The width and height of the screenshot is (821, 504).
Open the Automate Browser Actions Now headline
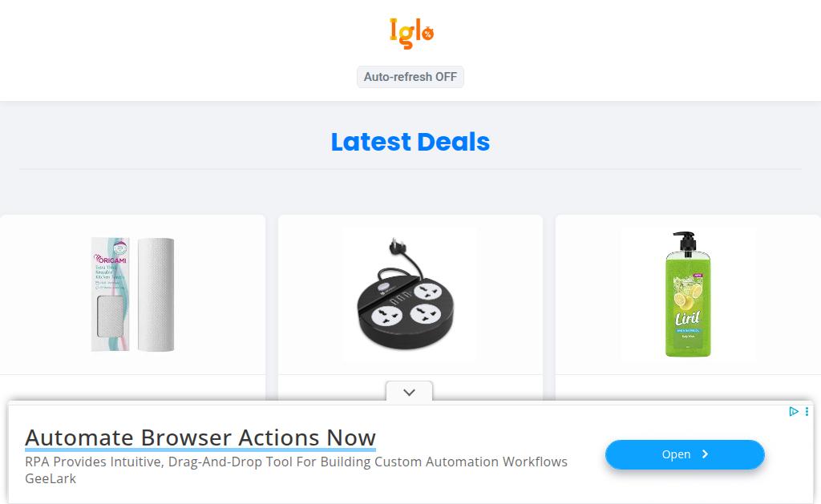pyautogui.click(x=200, y=437)
